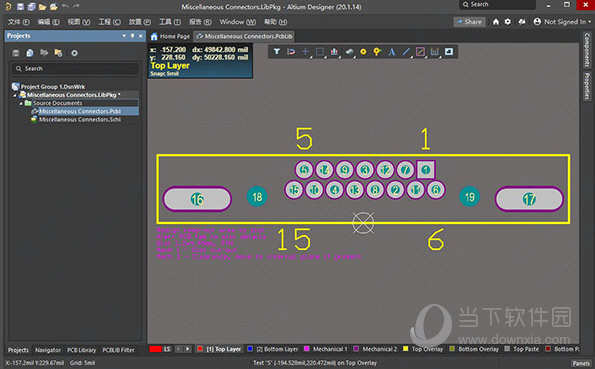The height and width of the screenshot is (369, 595).
Task: Click the Undo arrow in the title bar
Action: point(65,6)
